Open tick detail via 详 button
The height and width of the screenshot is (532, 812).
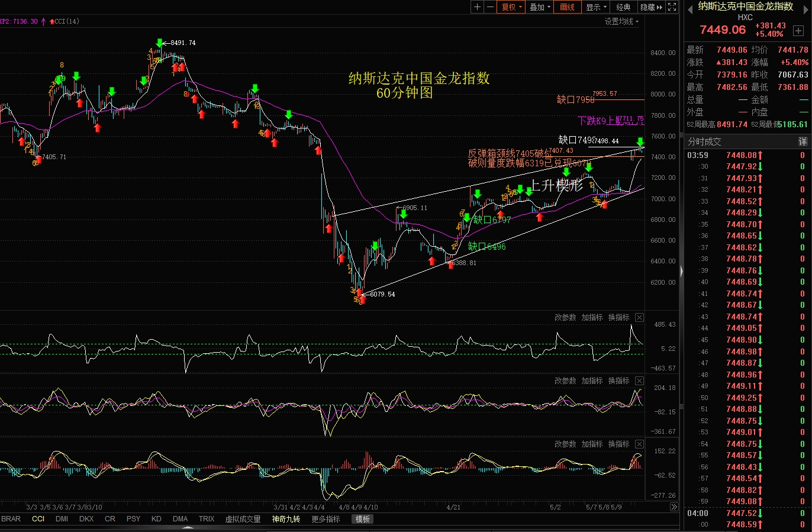[803, 141]
